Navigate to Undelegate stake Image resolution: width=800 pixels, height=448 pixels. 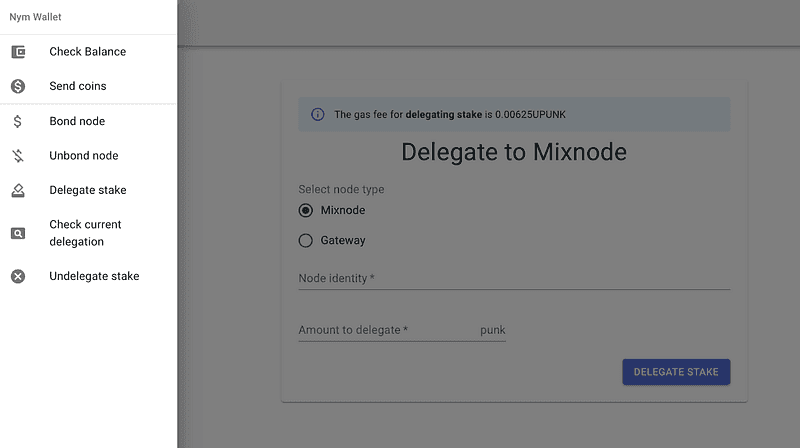tap(94, 276)
